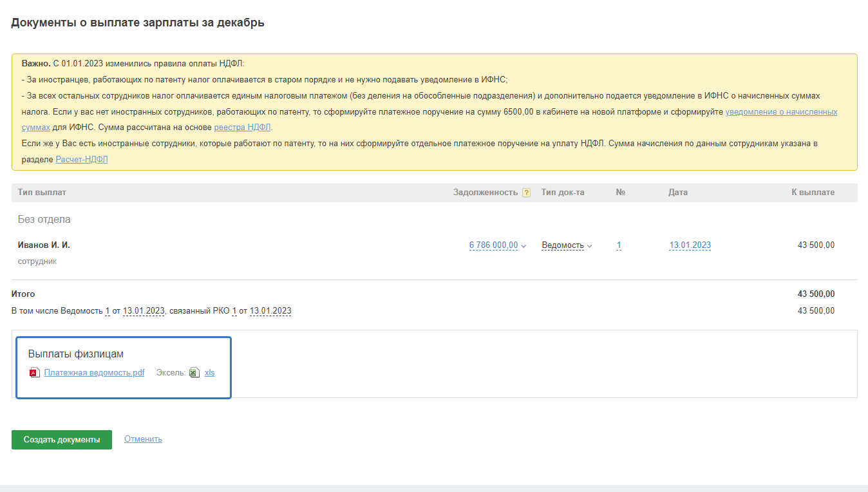Expand the chevron next to Ведомость type
The height and width of the screenshot is (492, 868).
point(590,246)
